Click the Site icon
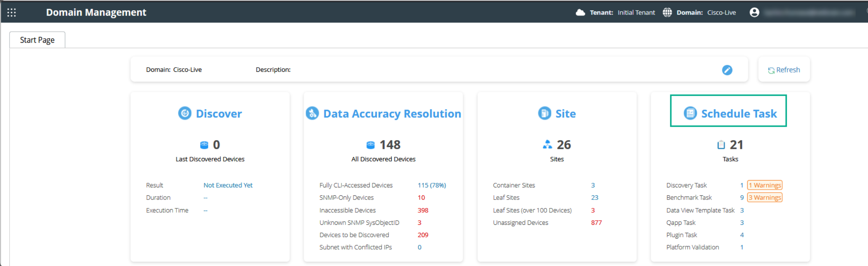868x266 pixels. point(544,113)
